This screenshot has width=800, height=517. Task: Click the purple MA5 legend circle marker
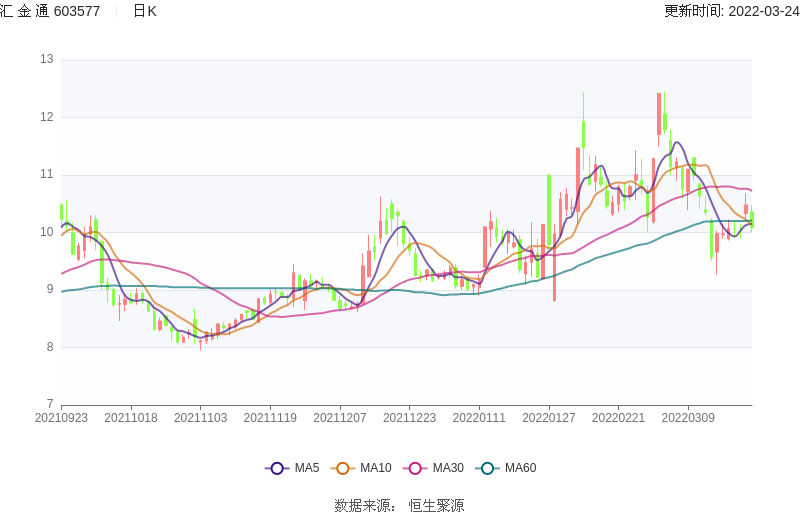(277, 468)
